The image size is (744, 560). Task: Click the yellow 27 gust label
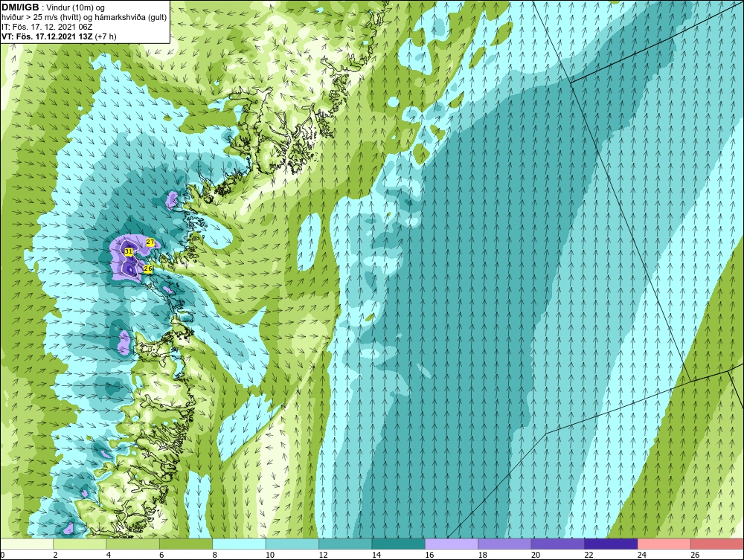point(150,242)
